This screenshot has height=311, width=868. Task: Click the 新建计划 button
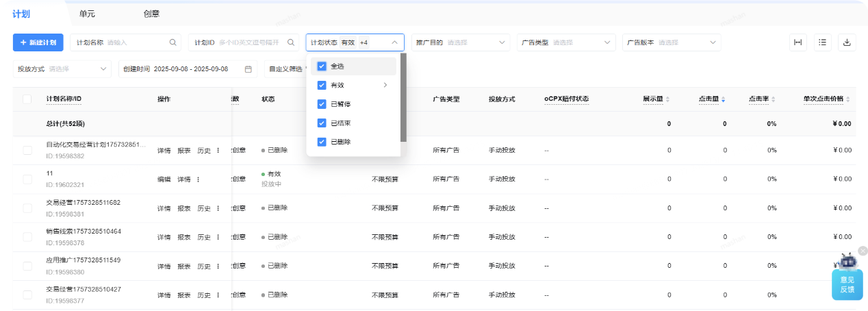(x=38, y=42)
